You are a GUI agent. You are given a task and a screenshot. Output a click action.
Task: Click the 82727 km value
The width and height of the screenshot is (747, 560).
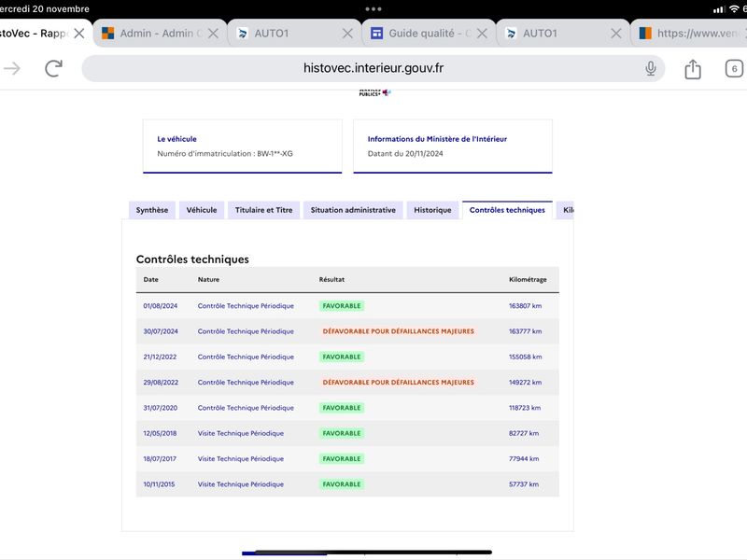(x=524, y=433)
